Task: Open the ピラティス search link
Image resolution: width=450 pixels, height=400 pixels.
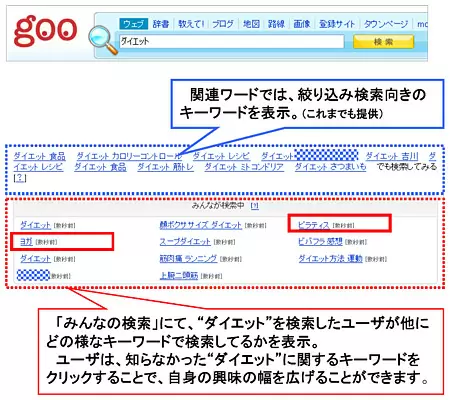Action: pos(313,225)
